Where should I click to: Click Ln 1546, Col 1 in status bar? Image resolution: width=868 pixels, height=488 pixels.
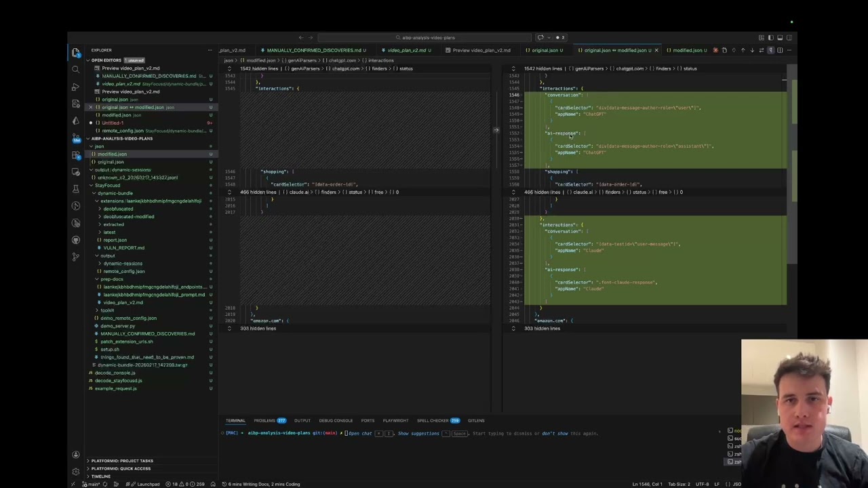[647, 484]
